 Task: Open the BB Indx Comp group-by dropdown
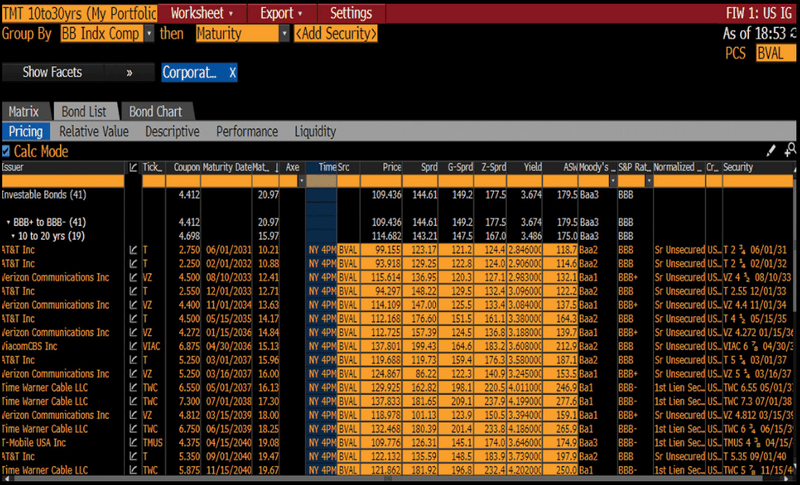[149, 34]
